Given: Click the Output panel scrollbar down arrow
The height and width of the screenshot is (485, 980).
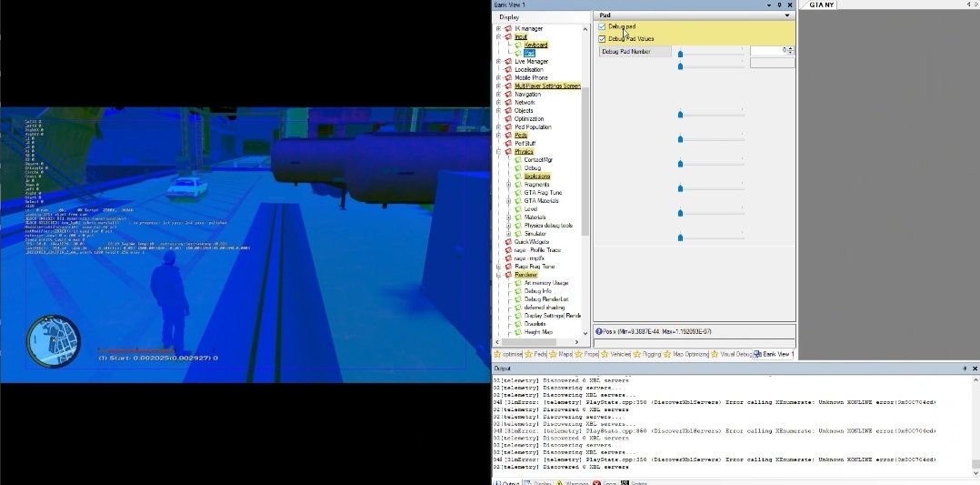Looking at the screenshot, I should 975,473.
